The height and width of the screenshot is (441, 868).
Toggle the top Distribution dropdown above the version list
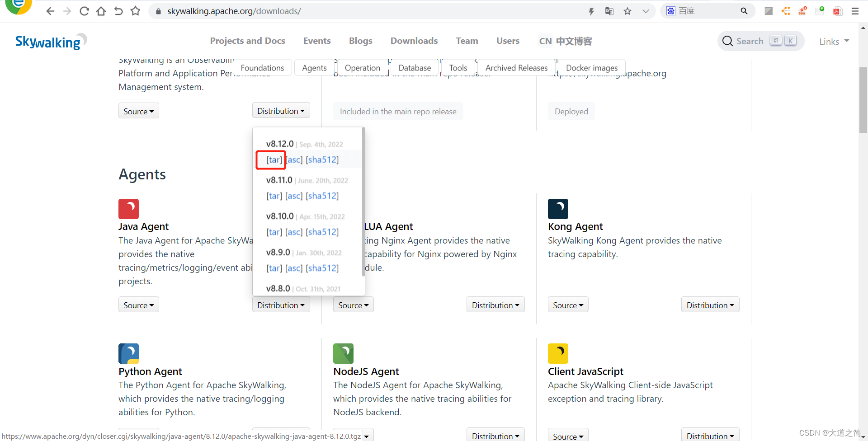click(281, 111)
